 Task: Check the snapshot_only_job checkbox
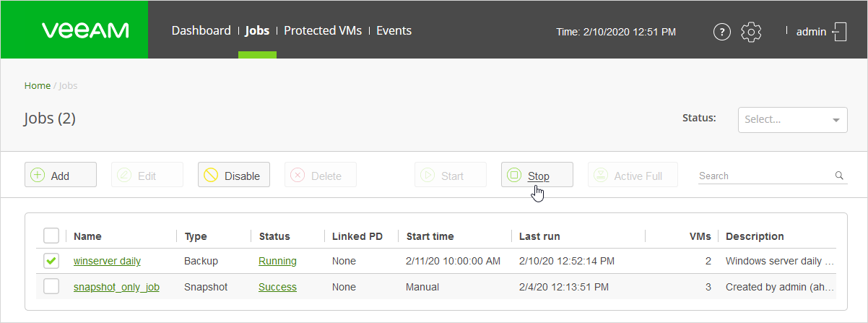(51, 287)
